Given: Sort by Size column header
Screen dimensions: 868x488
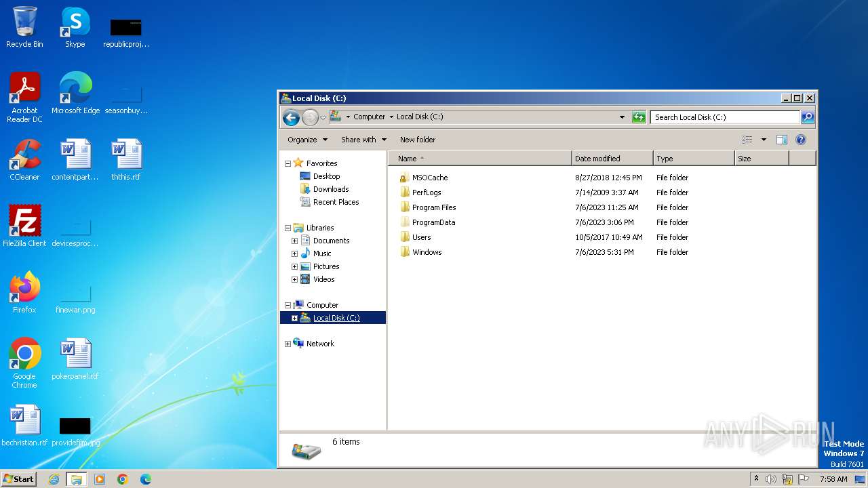Looking at the screenshot, I should point(762,159).
